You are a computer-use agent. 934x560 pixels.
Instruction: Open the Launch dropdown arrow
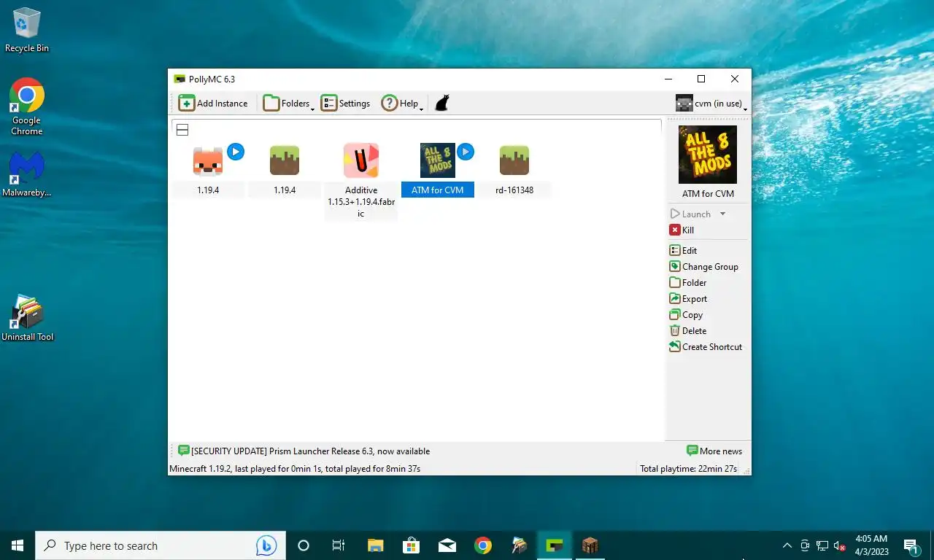coord(722,214)
